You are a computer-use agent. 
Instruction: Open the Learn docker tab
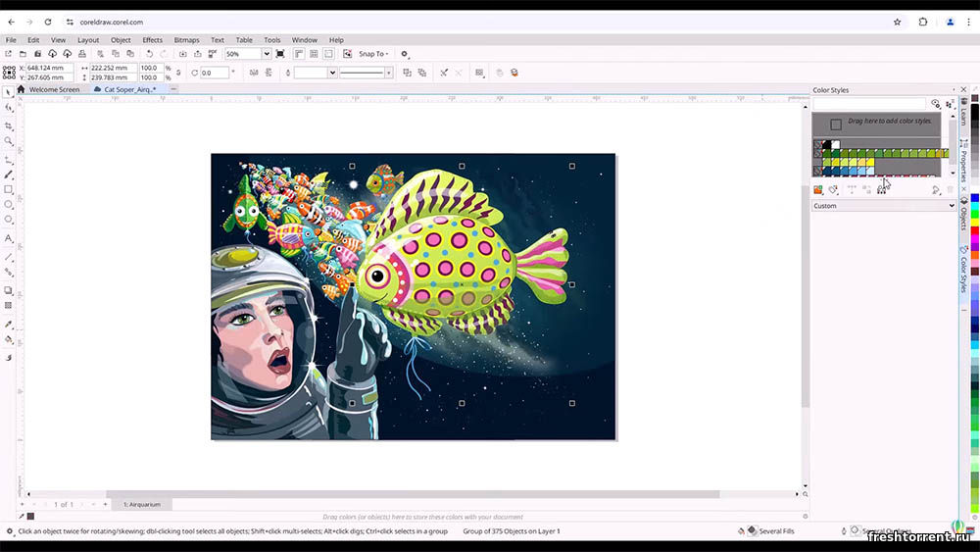pyautogui.click(x=963, y=113)
